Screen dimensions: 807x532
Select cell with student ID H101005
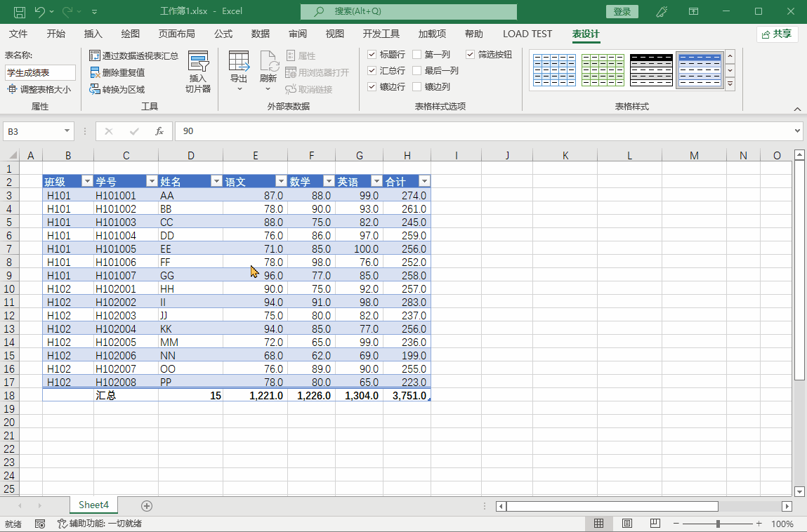tap(126, 248)
